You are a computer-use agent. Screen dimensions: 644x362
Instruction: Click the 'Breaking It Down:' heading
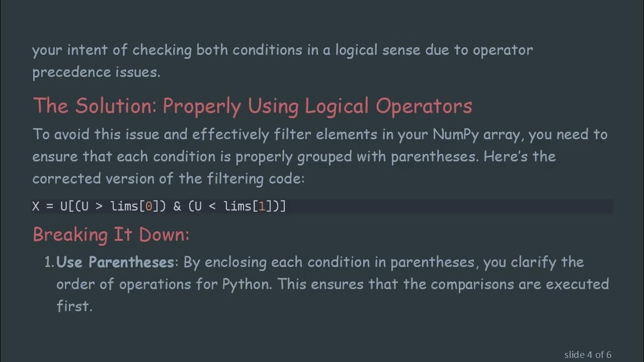(111, 234)
